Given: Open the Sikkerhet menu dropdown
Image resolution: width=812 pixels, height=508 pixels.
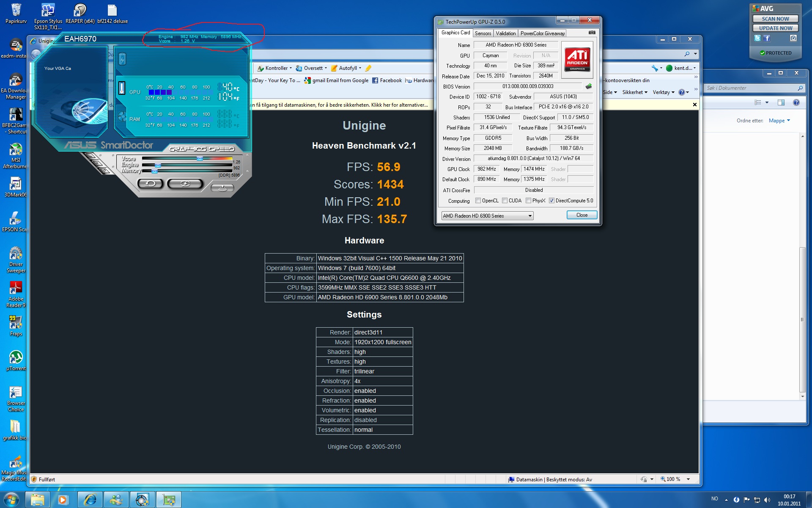Looking at the screenshot, I should tap(635, 92).
